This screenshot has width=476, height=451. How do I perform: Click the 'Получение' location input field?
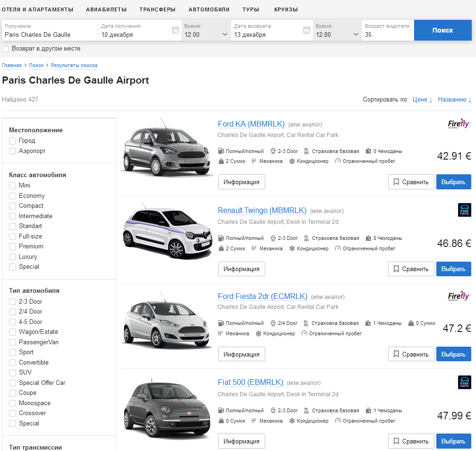(x=50, y=30)
